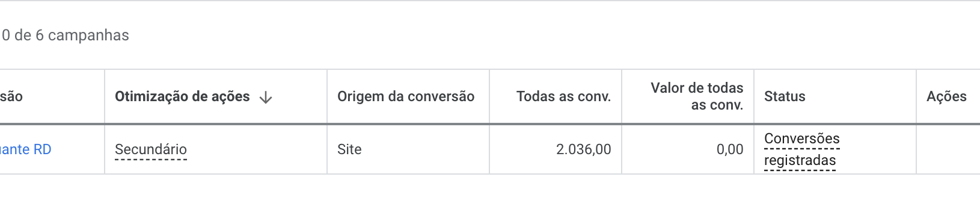The height and width of the screenshot is (224, 980).
Task: Click the empty Ações cell in the row
Action: [948, 149]
